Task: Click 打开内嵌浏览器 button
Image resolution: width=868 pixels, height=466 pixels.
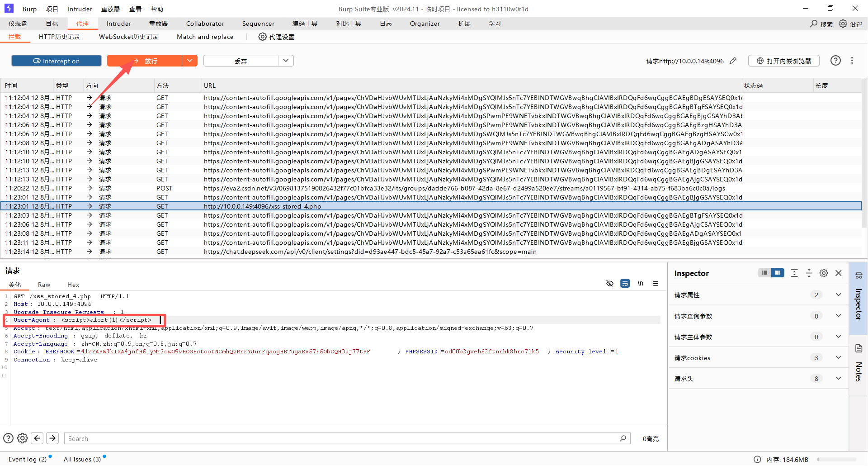Action: click(x=784, y=61)
